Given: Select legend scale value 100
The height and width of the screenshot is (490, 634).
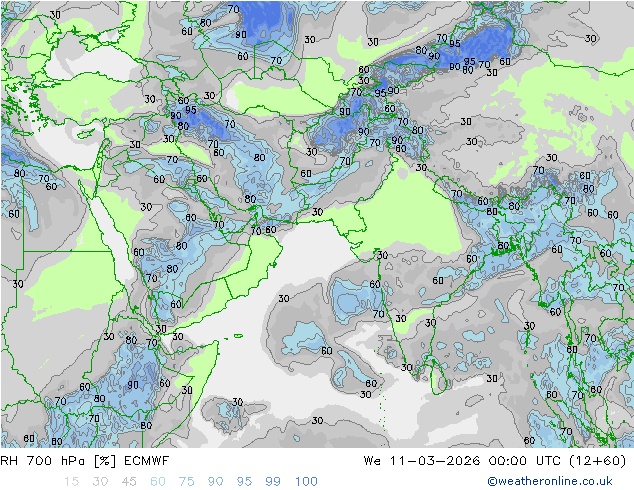Looking at the screenshot, I should [306, 482].
